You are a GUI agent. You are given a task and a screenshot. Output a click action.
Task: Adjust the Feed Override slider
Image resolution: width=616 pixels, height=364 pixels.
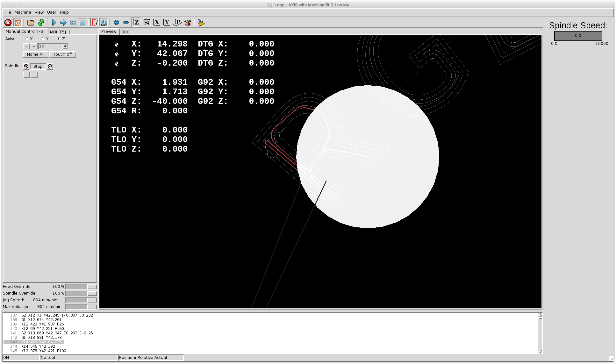pos(92,287)
